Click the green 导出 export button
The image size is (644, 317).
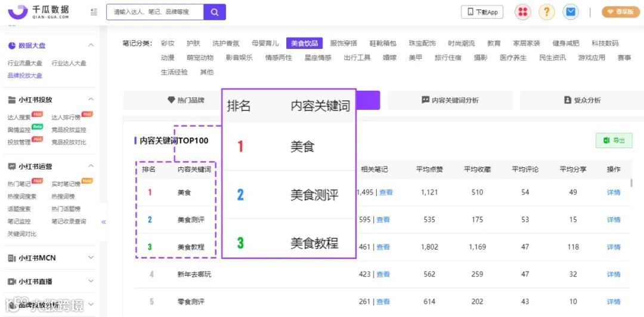(614, 141)
